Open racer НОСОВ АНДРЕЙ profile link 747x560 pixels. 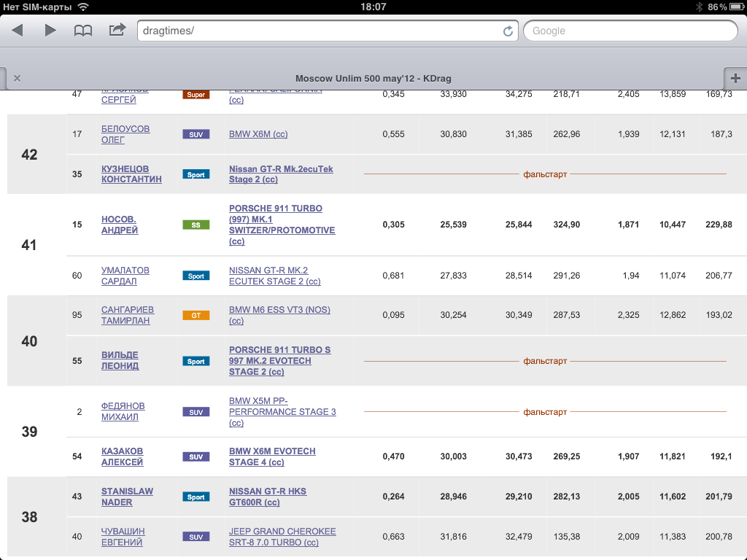click(120, 225)
